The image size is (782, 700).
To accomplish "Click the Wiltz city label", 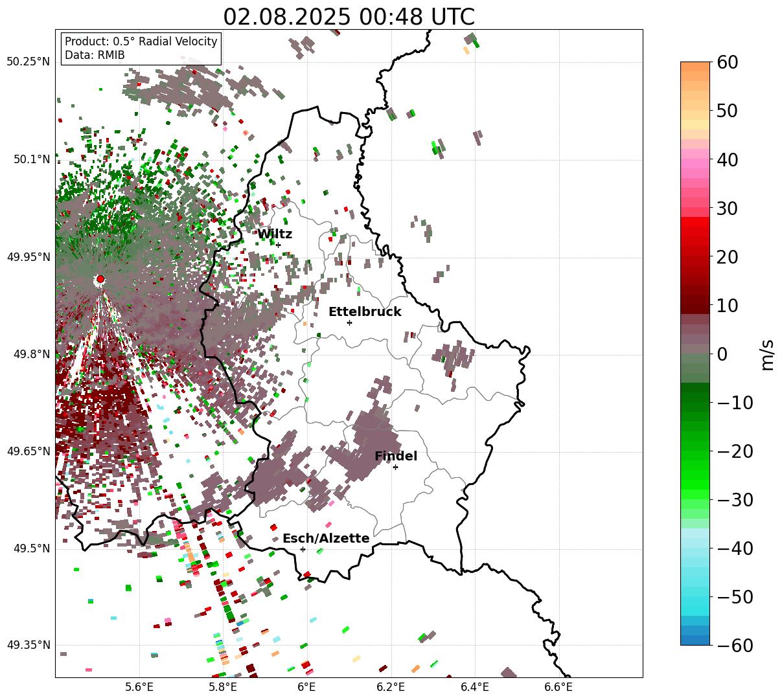I will [275, 234].
